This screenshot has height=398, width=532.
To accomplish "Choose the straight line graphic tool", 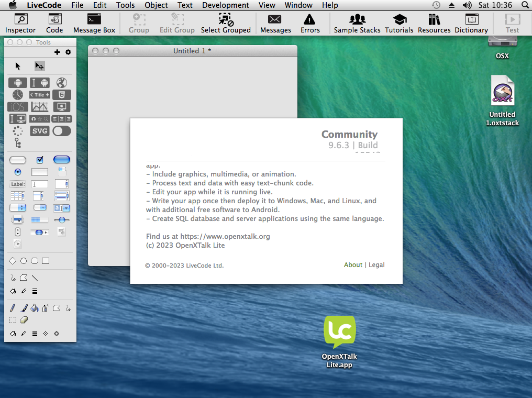I will tap(35, 278).
